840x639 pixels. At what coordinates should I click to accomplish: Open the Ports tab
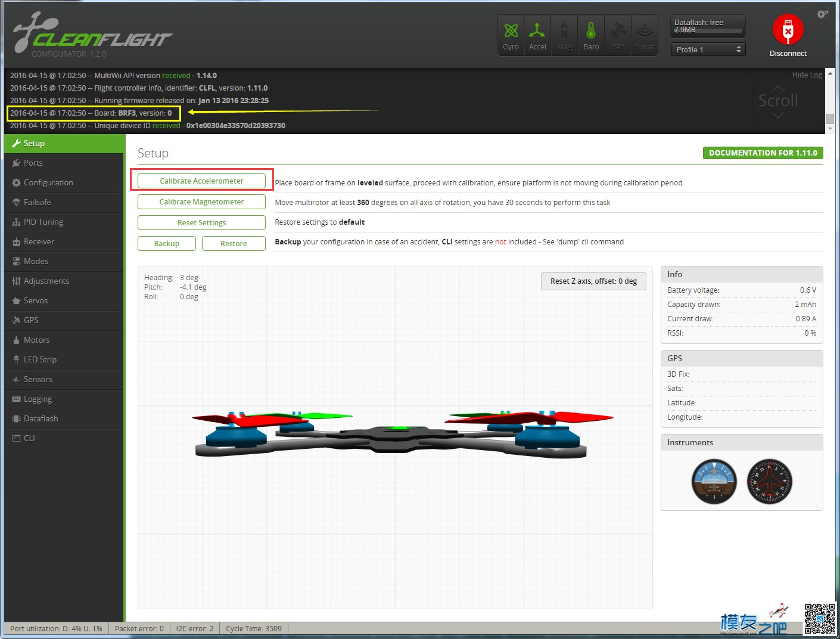[64, 163]
